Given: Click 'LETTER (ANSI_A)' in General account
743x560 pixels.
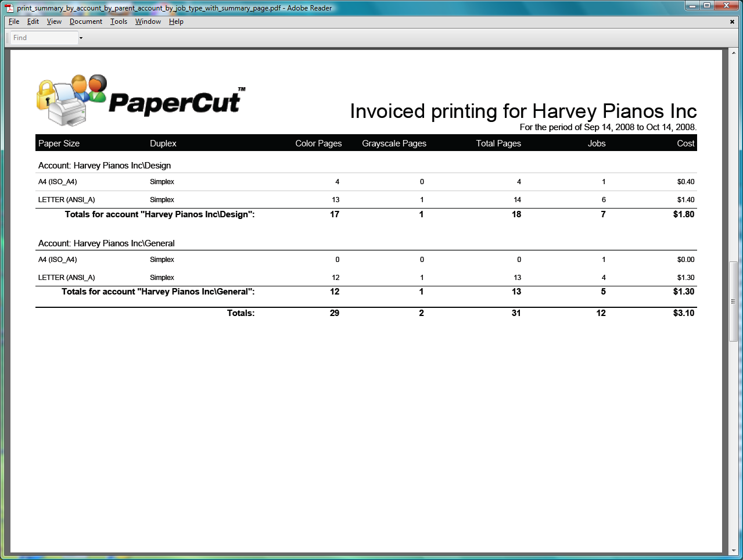Looking at the screenshot, I should [x=66, y=278].
